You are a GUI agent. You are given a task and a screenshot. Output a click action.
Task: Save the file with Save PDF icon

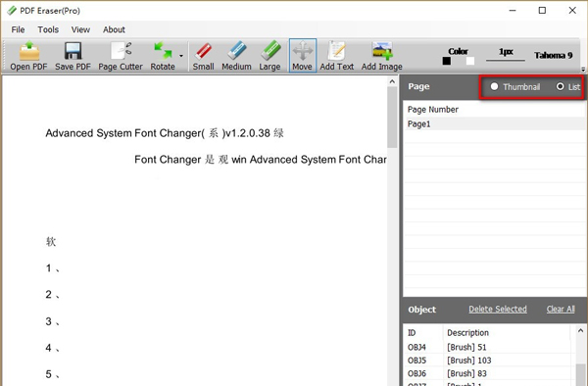click(x=73, y=51)
